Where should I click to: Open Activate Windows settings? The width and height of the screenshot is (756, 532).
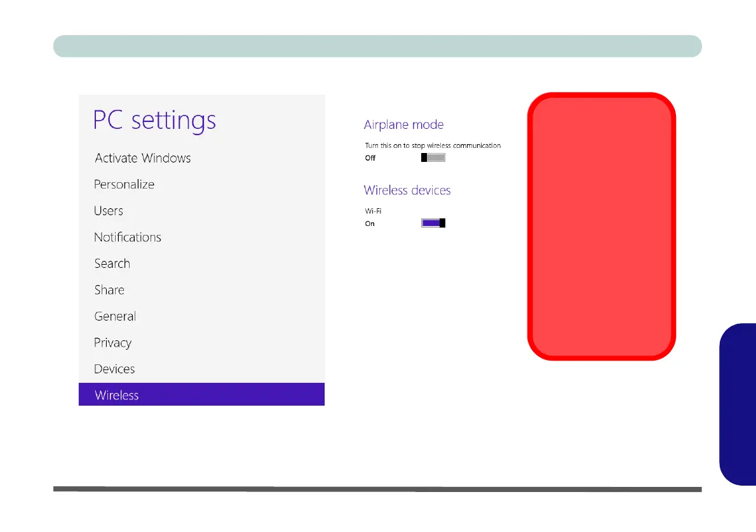click(143, 158)
